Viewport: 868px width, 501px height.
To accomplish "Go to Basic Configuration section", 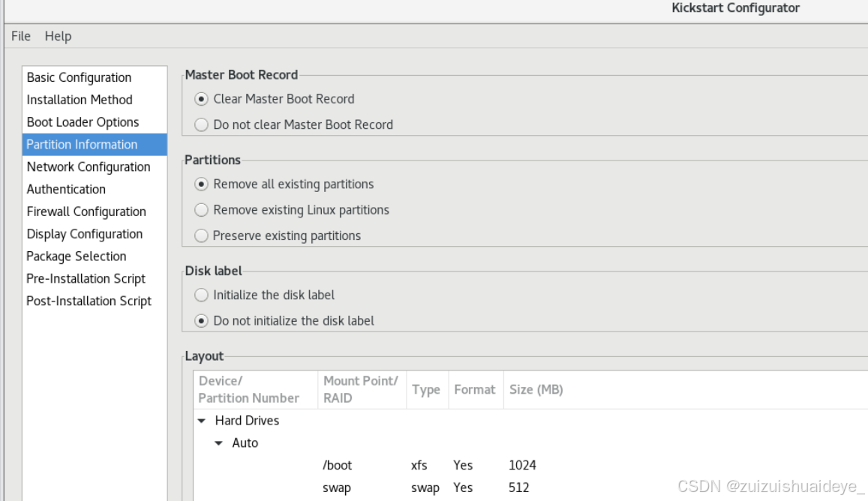I will (95, 77).
